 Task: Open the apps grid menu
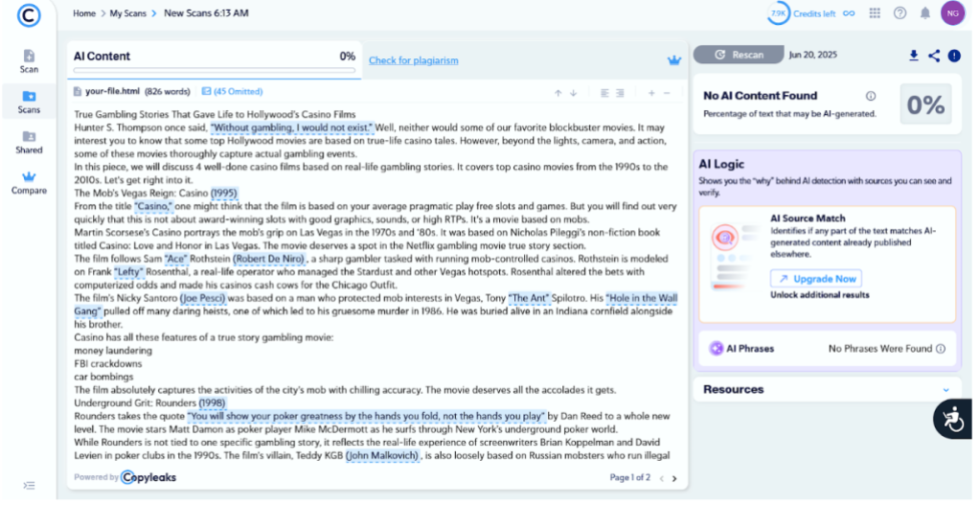click(x=875, y=13)
